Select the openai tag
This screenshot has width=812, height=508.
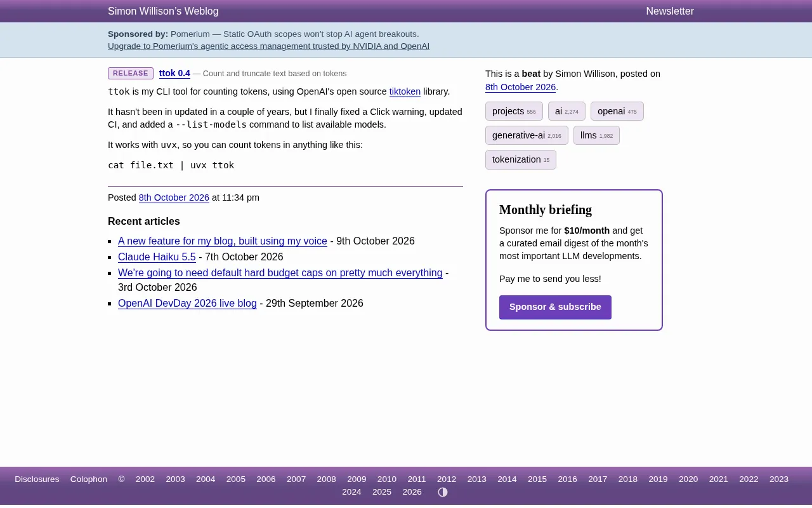pos(617,111)
